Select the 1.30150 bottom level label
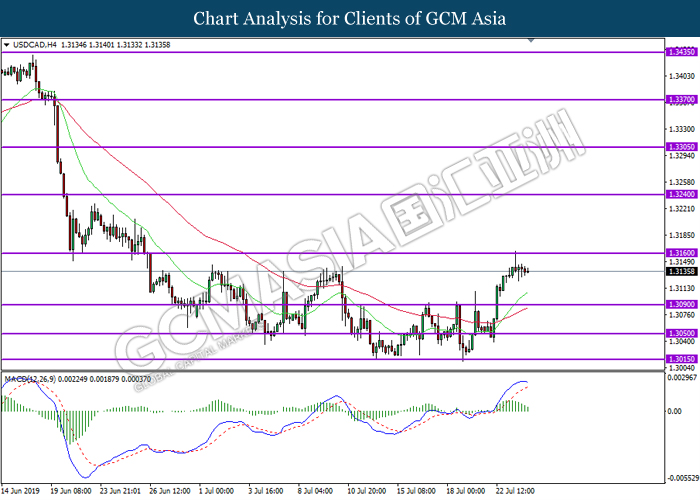Screen dimensions: 700x500 [681, 359]
